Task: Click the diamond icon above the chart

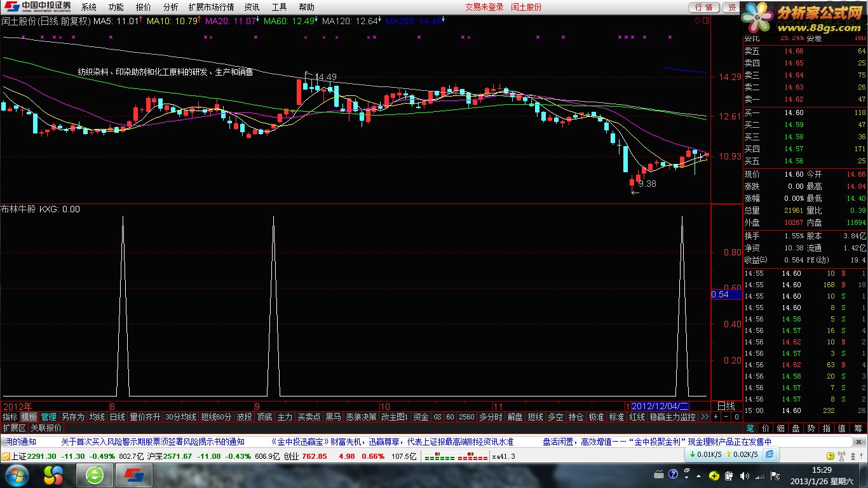Action: [x=697, y=21]
